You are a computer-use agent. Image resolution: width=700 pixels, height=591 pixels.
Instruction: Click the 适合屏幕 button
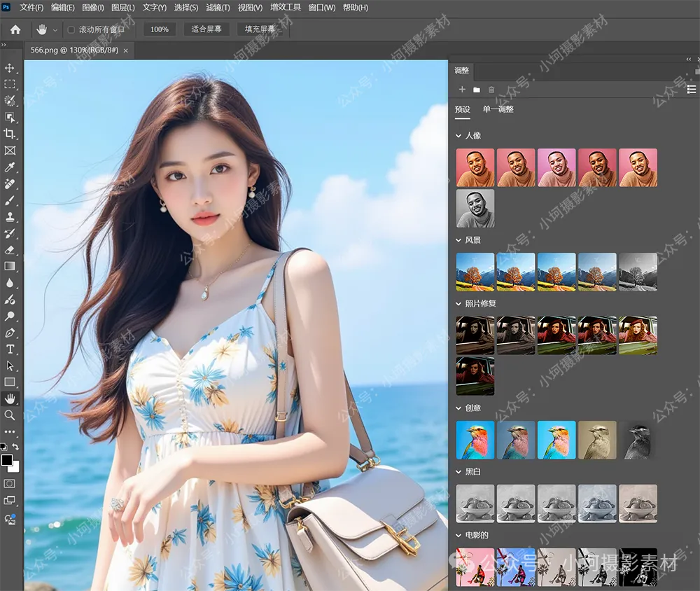tap(206, 29)
